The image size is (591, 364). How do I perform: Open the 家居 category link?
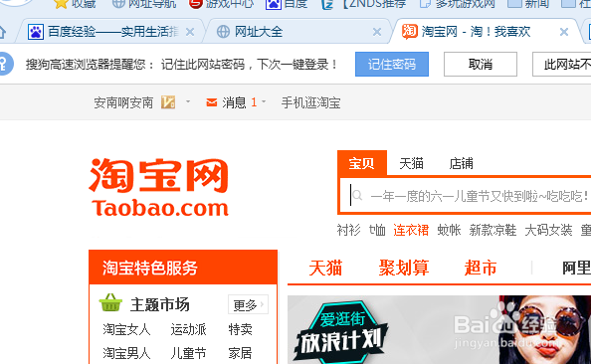coord(240,353)
